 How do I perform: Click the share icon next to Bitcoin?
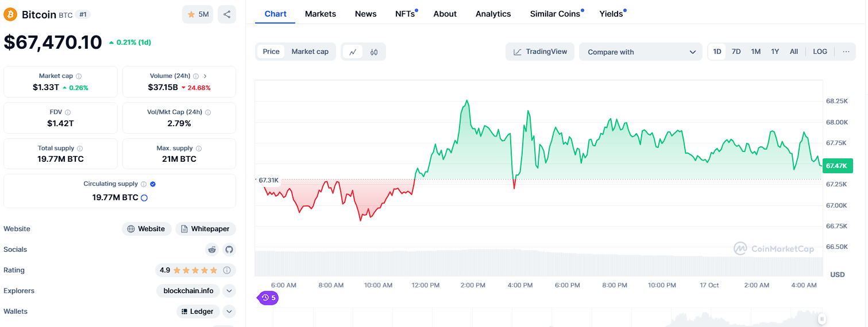227,14
